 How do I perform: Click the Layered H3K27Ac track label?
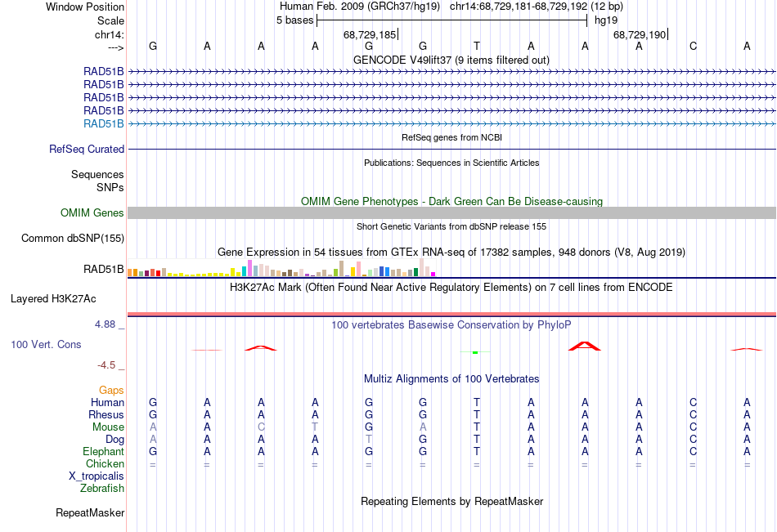click(53, 299)
